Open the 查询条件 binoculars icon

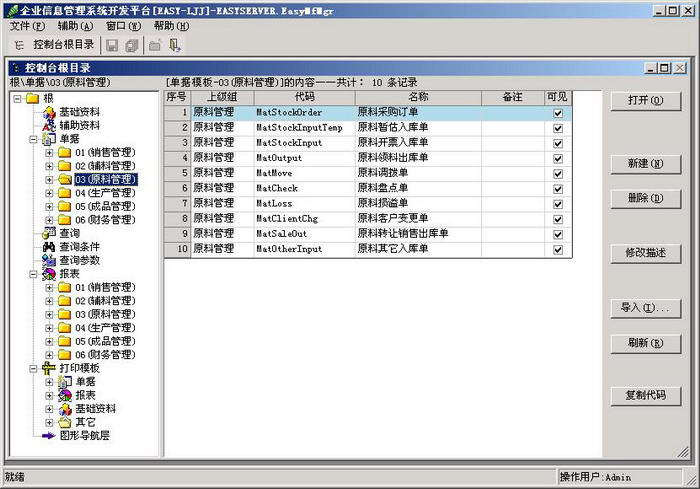pos(48,246)
